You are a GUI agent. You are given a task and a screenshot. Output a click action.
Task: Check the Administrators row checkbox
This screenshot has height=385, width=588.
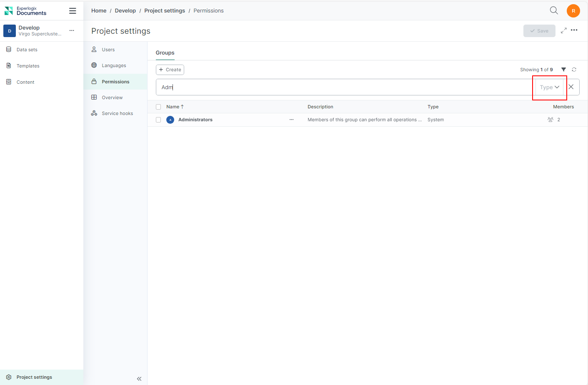pyautogui.click(x=158, y=120)
